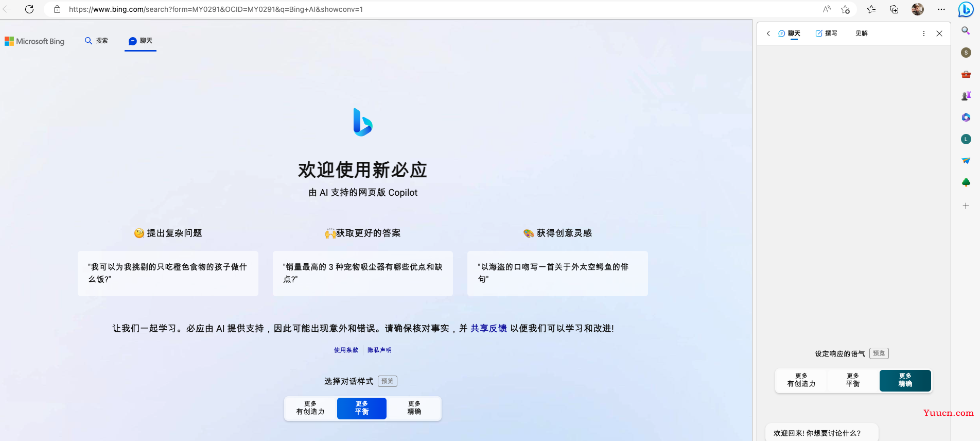Screen dimensions: 980x441
Task: Open the sidebar brown S avatar icon
Action: [x=966, y=53]
